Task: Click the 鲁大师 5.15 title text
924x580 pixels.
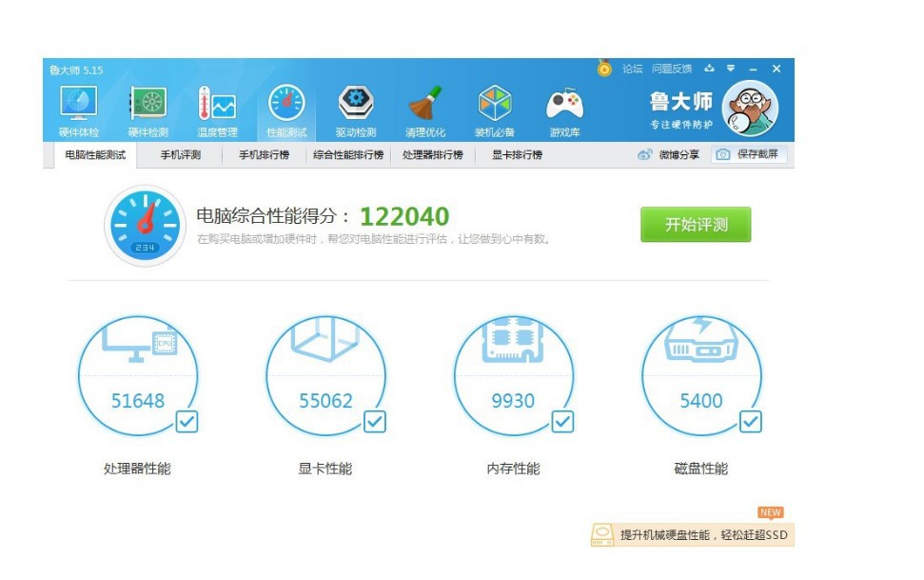Action: (76, 70)
